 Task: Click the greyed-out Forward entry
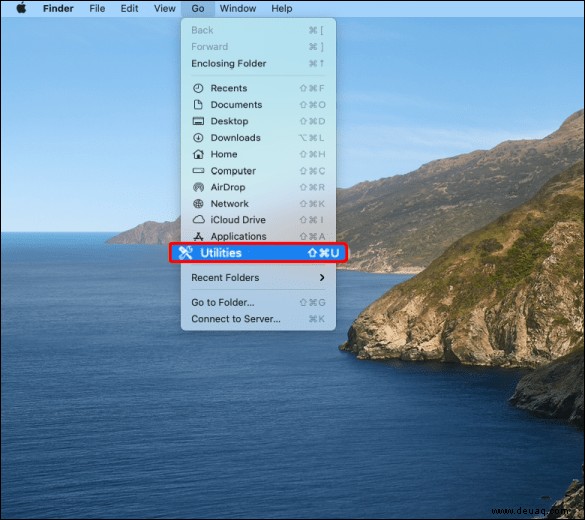pos(258,47)
